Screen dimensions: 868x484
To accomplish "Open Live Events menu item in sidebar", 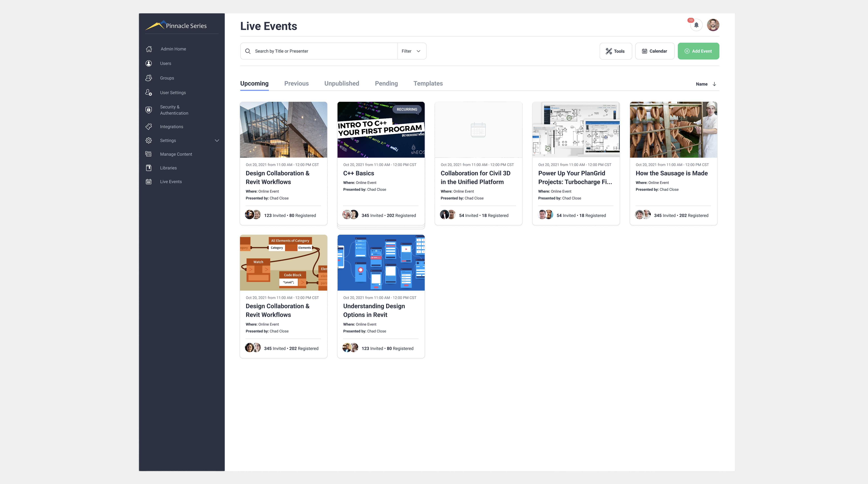I will 171,182.
